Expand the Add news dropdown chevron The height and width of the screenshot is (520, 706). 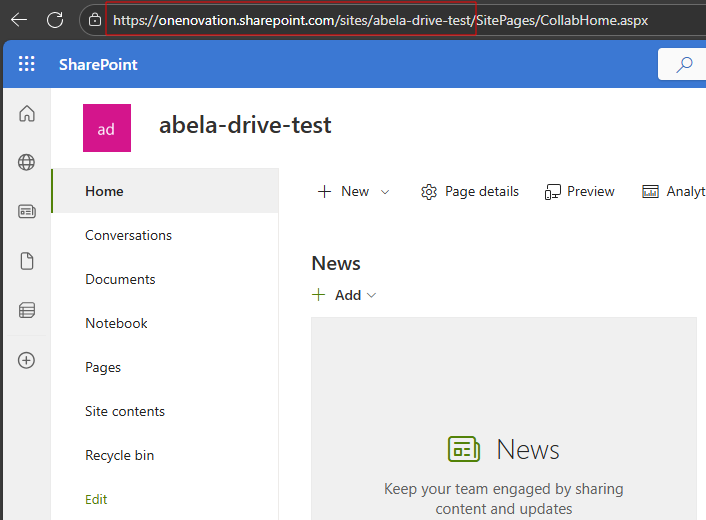point(371,295)
